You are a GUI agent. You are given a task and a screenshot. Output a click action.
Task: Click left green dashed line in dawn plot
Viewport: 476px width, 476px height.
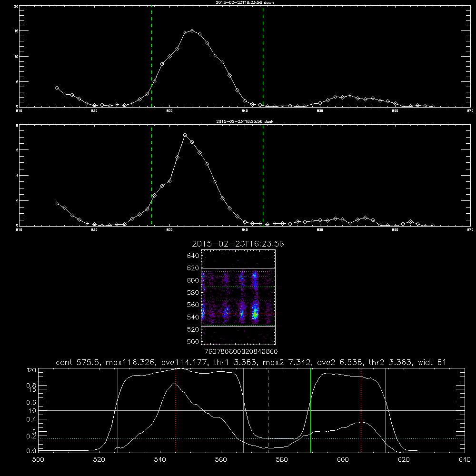pyautogui.click(x=151, y=57)
